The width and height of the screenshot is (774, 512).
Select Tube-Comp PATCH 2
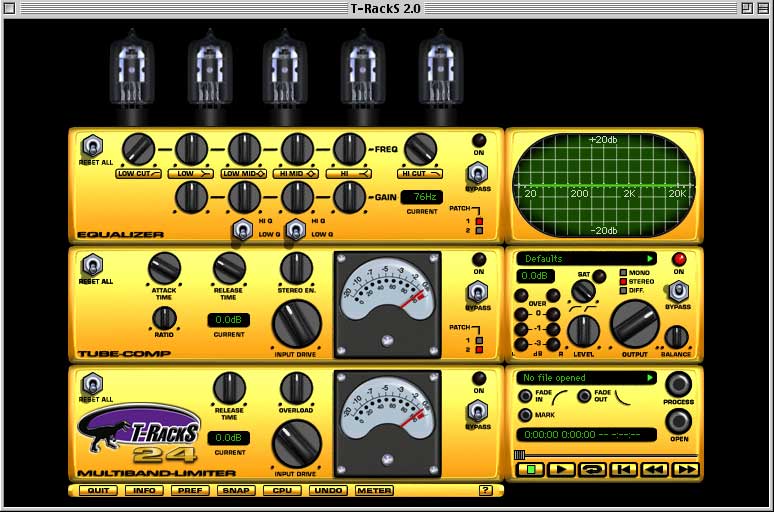479,350
